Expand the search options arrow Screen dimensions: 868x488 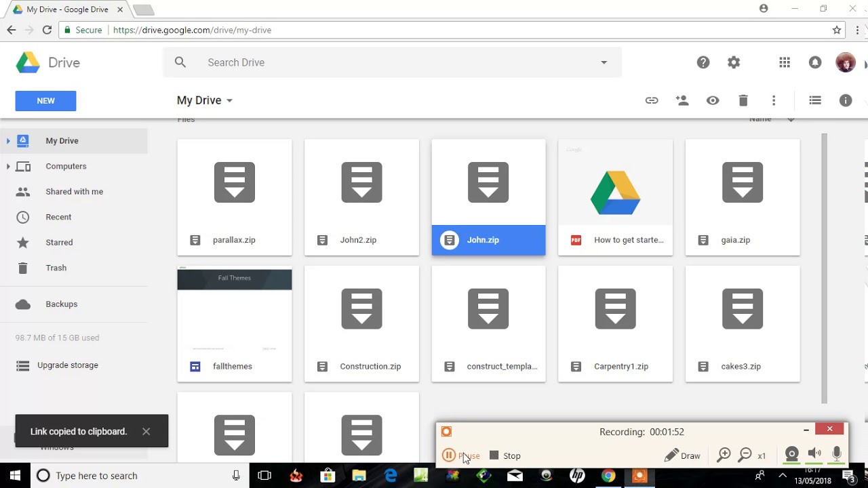604,62
